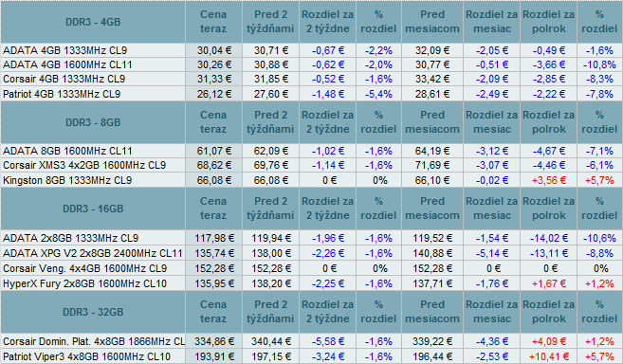The image size is (623, 364).
Task: Click the top Pred mesiacom column header
Action: click(432, 22)
